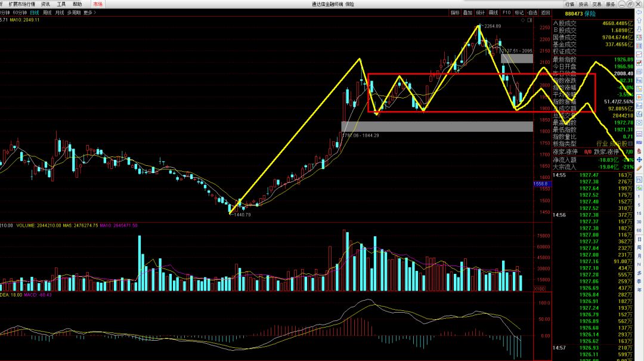Open the F10 company info button

click(506, 13)
